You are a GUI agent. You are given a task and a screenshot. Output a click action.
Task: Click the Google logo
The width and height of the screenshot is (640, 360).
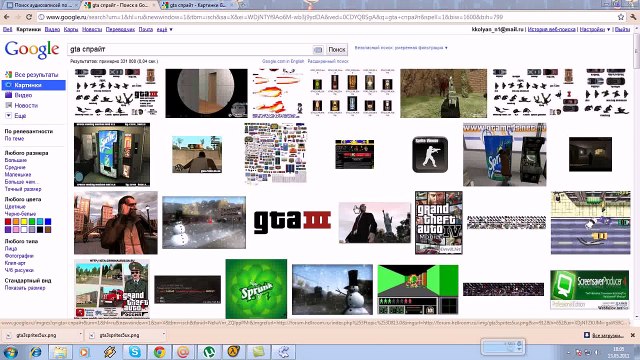coord(32,50)
